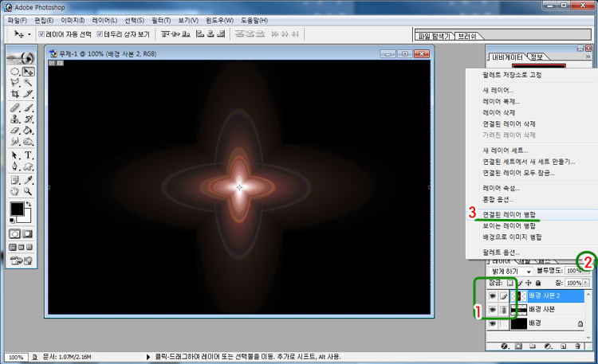Select the Crop tool in toolbox

click(14, 94)
